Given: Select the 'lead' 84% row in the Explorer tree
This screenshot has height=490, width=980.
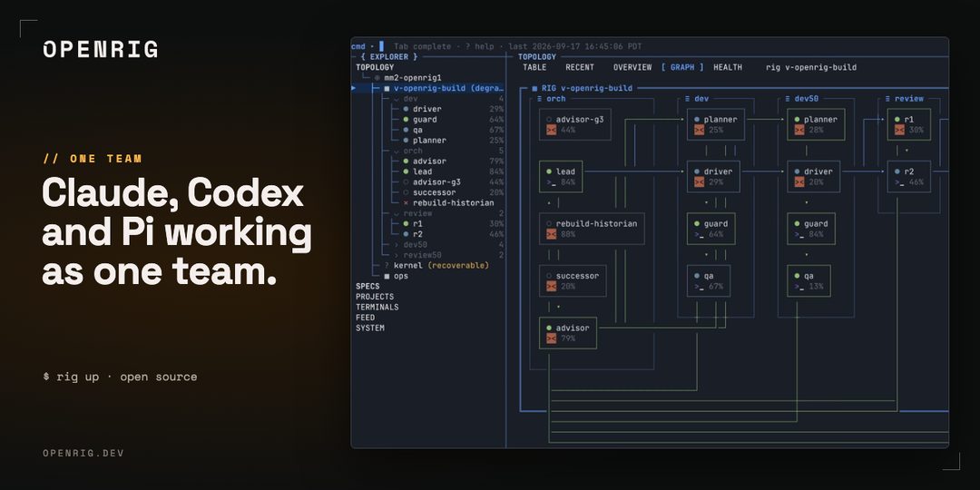Looking at the screenshot, I should 453,171.
